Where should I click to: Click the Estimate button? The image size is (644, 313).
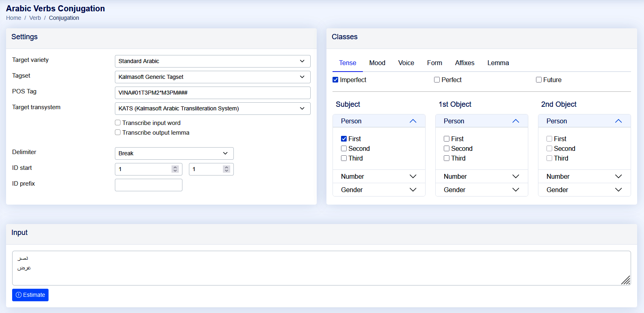(30, 295)
